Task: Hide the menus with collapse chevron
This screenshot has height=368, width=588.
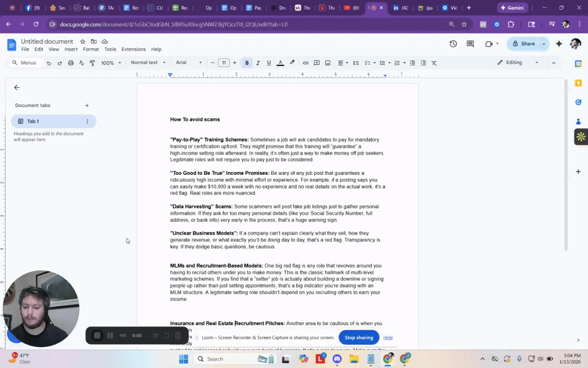Action: tap(554, 63)
